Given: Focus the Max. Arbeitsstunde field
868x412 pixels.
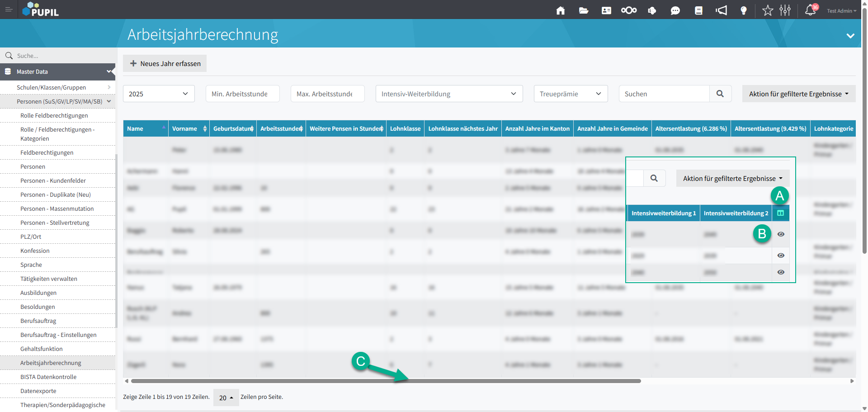Looking at the screenshot, I should click(328, 94).
